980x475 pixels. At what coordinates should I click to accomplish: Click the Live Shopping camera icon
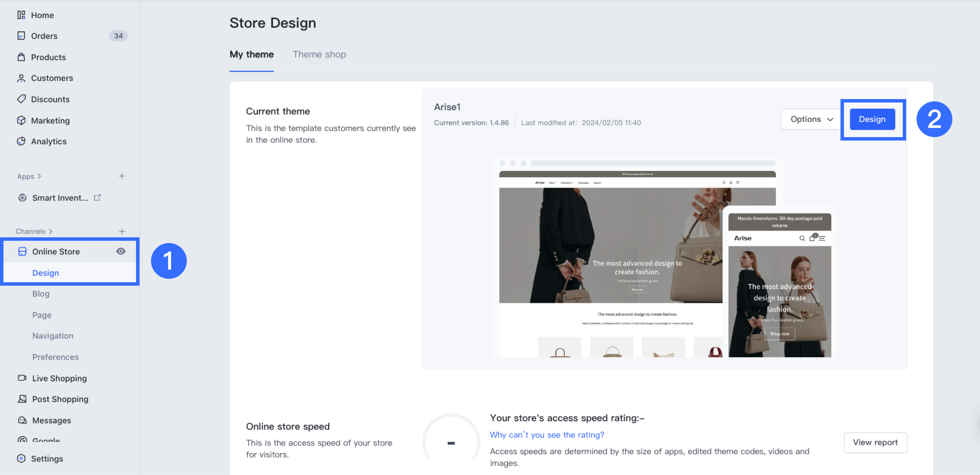(x=22, y=378)
